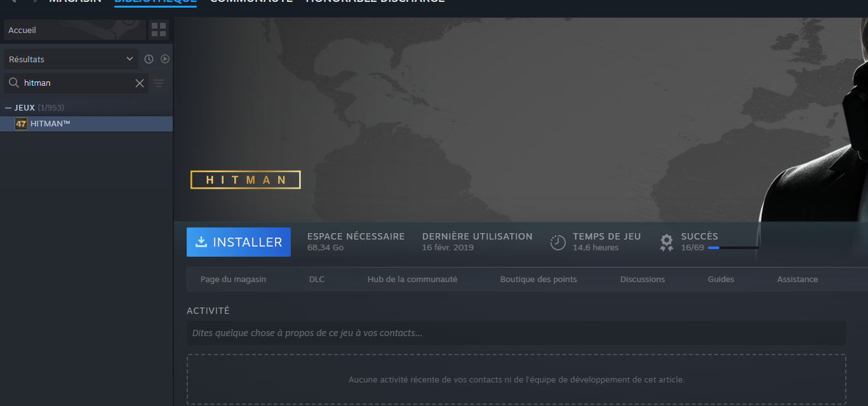Viewport: 868px width, 406px height.
Task: Click the Accueil home button
Action: [x=75, y=30]
